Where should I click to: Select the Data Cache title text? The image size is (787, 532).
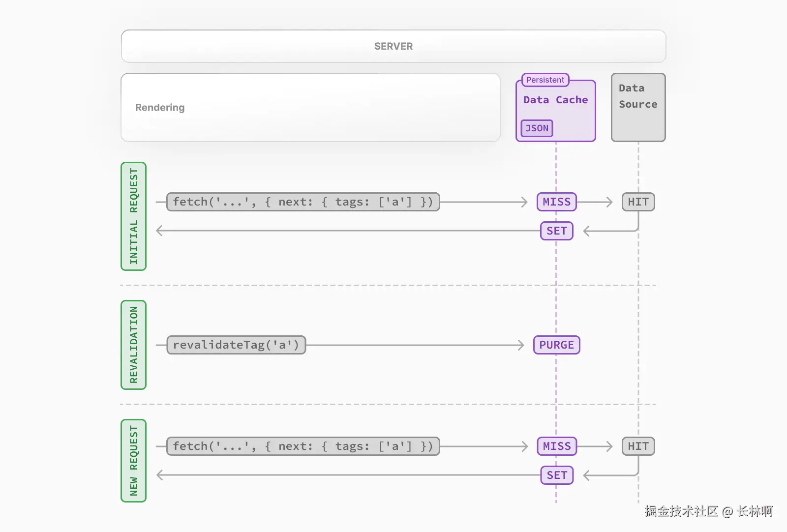point(555,100)
